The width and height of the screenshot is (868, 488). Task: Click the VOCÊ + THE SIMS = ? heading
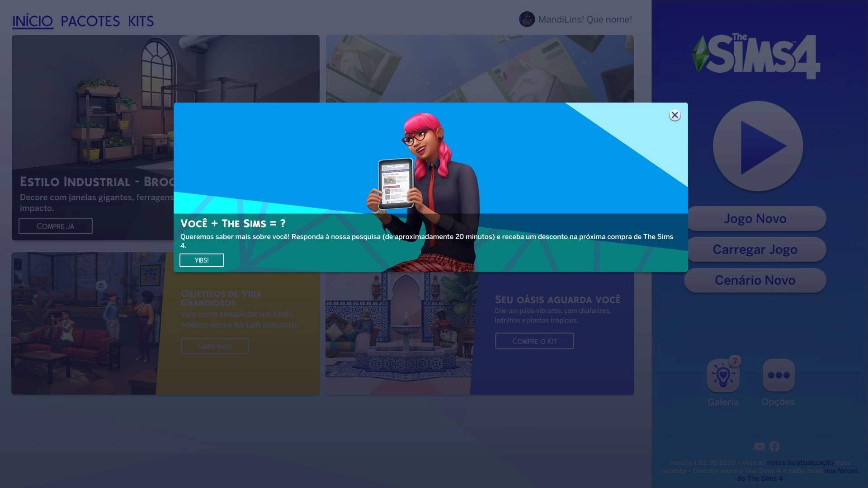[x=233, y=224]
